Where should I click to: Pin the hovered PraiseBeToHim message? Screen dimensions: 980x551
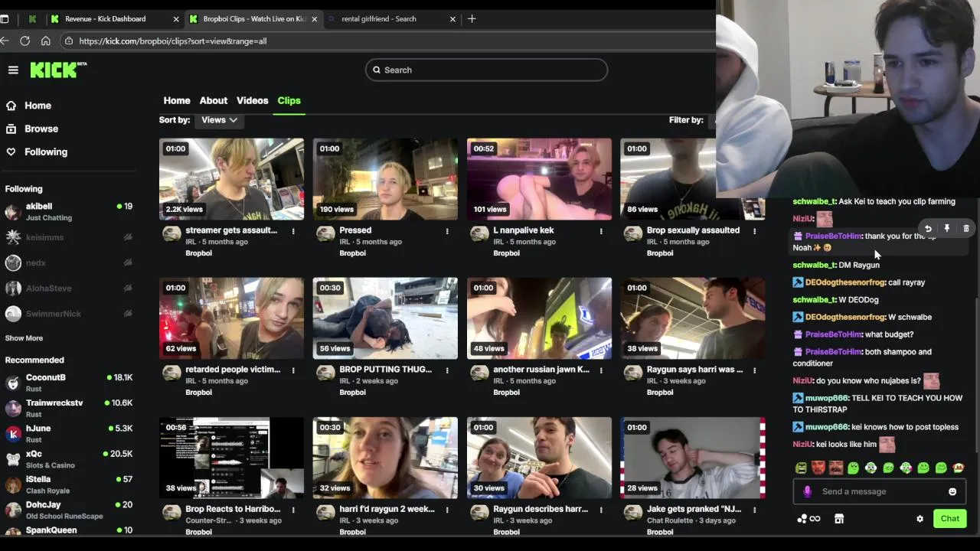point(947,228)
